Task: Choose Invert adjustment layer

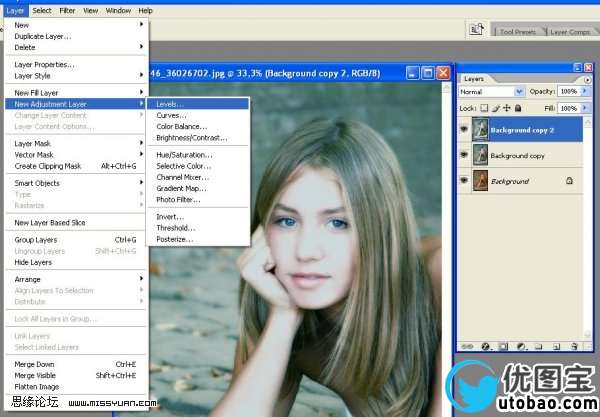Action: coord(198,217)
